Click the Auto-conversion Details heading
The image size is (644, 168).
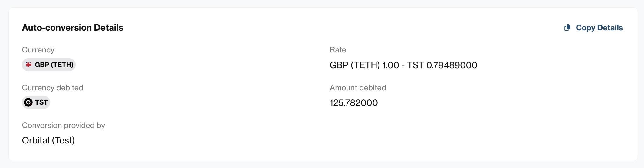(x=73, y=28)
